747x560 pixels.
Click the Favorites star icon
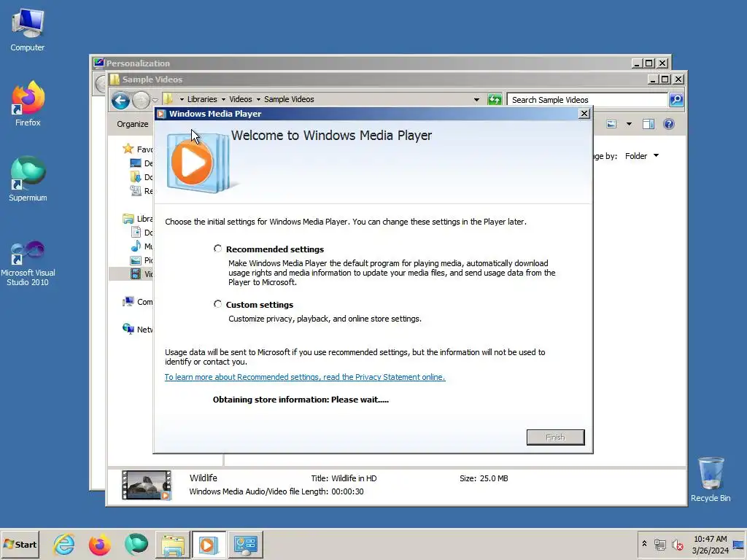[128, 149]
